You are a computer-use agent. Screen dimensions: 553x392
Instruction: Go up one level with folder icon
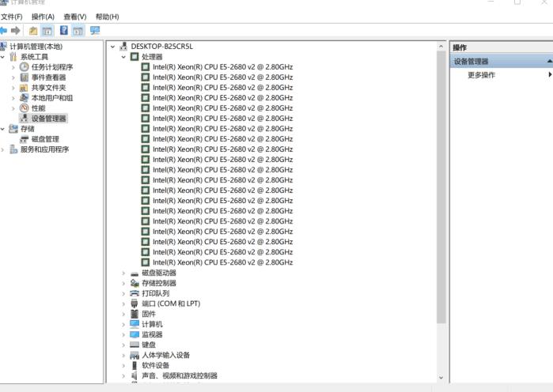(33, 31)
